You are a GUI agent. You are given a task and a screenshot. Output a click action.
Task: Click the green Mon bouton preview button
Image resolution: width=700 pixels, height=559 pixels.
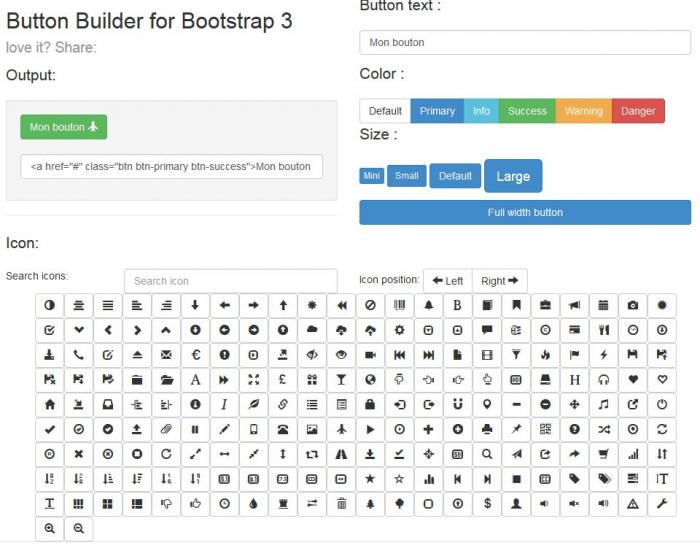pos(63,127)
